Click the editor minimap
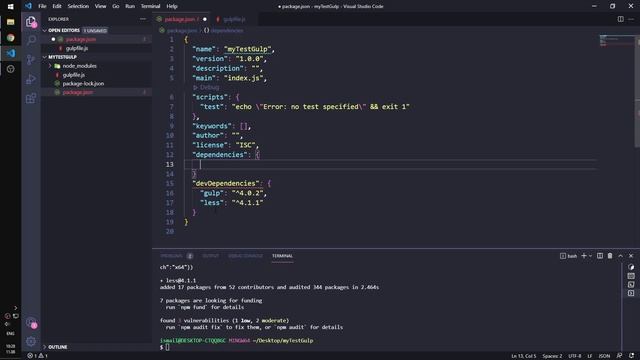Viewport: 640px width, 360px height. 616,41
